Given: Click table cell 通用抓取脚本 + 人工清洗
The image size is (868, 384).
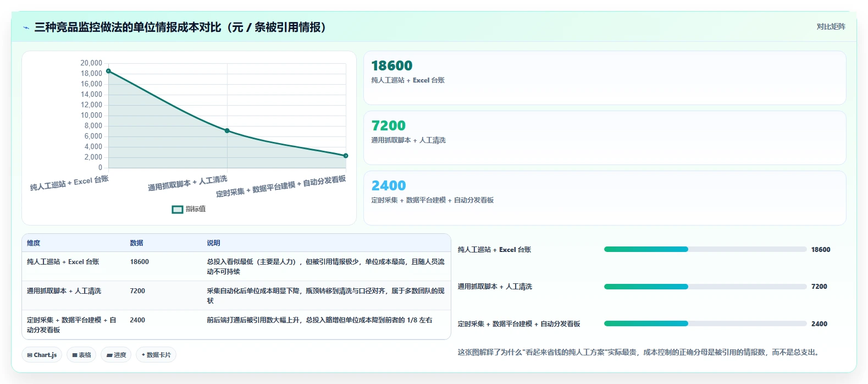Looking at the screenshot, I should 64,291.
